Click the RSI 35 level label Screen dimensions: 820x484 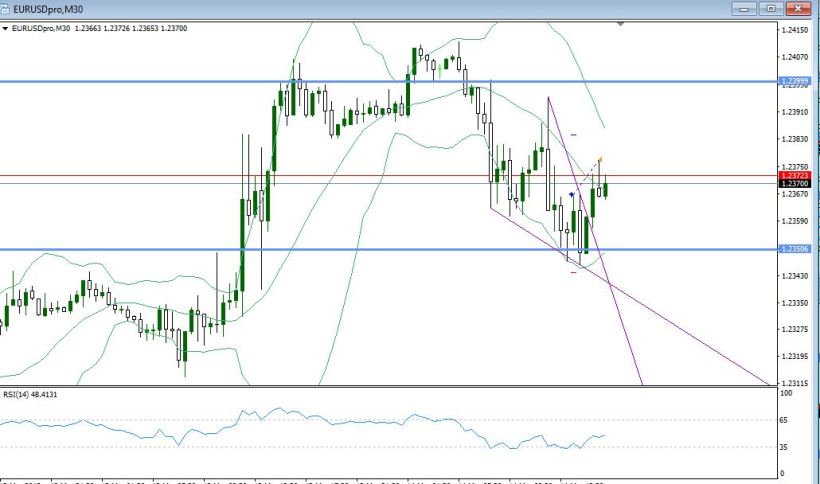(784, 447)
